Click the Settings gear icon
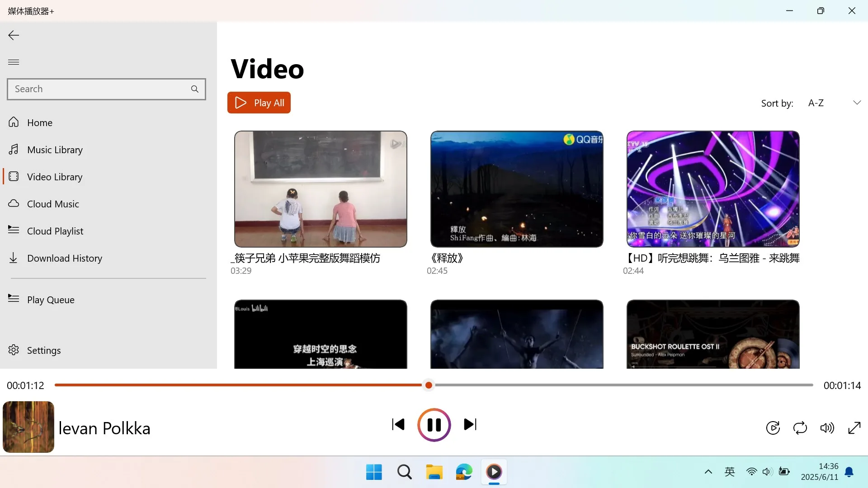 (x=14, y=350)
